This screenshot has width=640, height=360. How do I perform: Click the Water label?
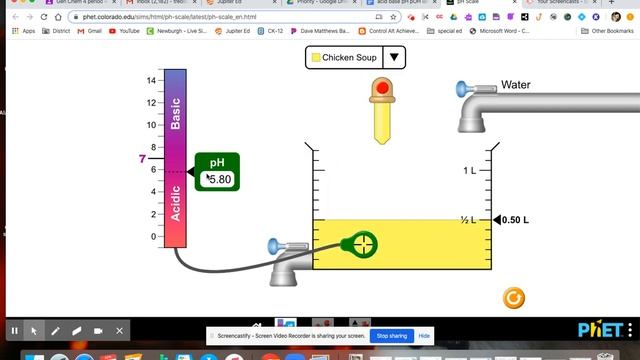(516, 85)
